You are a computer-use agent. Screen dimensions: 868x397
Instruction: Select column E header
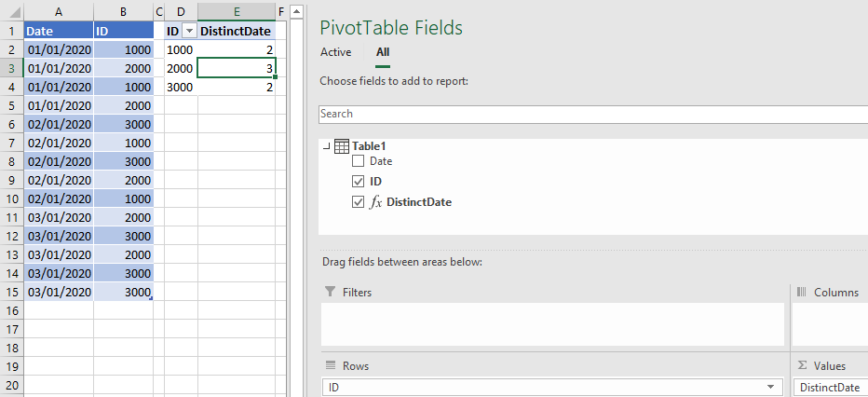click(x=237, y=11)
